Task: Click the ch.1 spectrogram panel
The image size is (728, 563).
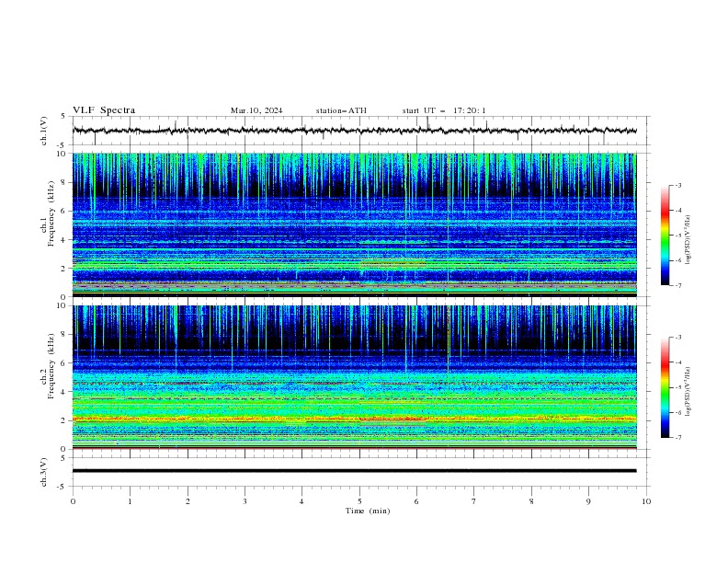Action: [x=355, y=224]
